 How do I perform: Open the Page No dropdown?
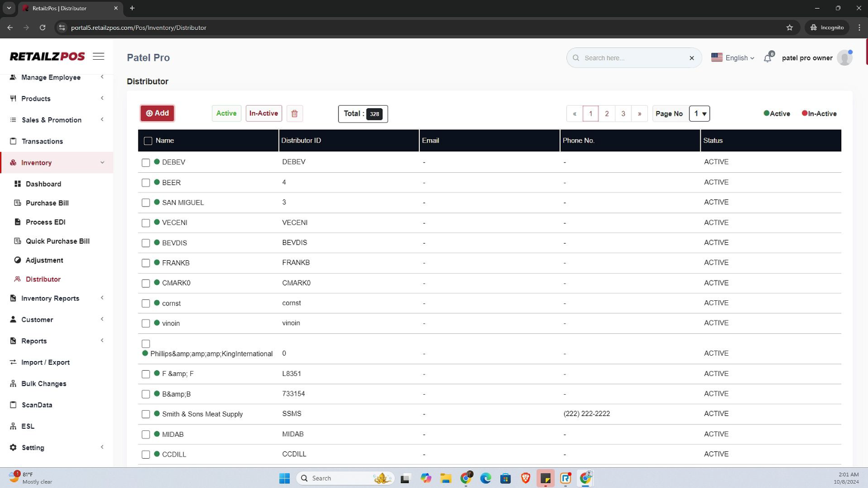[x=699, y=114]
